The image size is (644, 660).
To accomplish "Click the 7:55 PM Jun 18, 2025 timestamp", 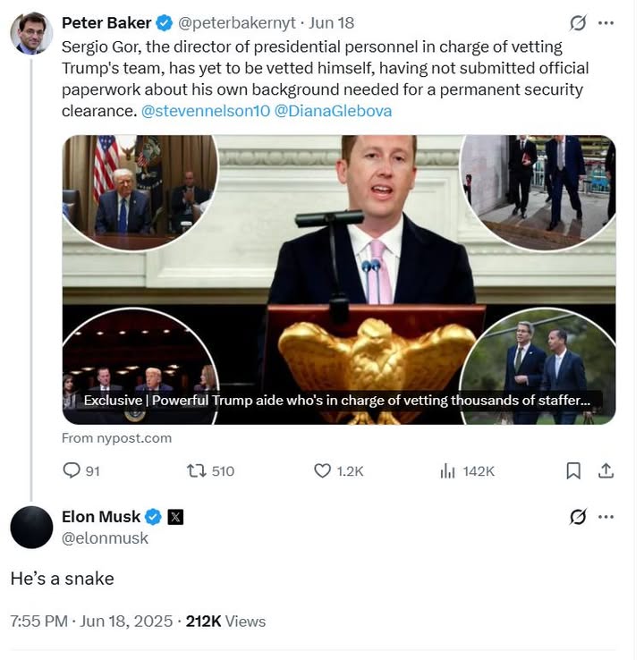I will [x=91, y=621].
